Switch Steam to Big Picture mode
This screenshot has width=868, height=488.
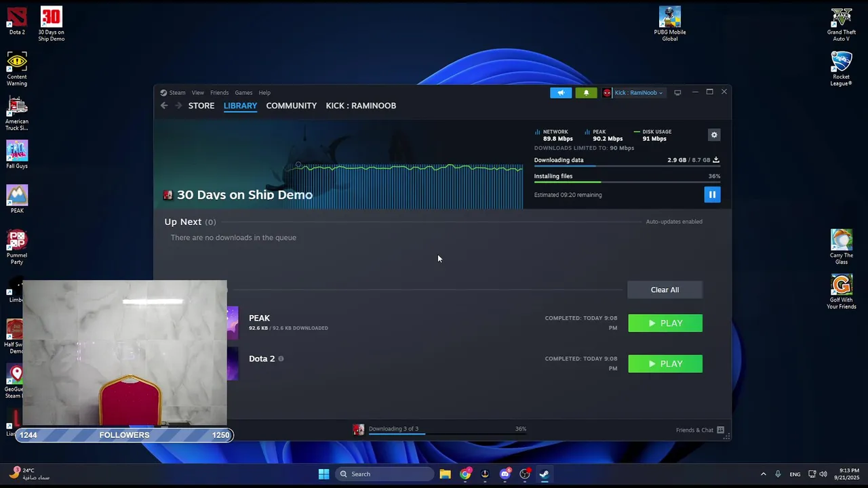point(677,93)
